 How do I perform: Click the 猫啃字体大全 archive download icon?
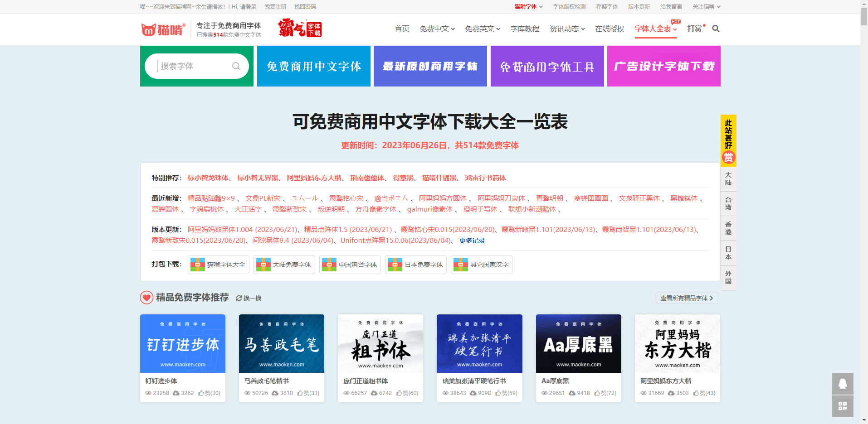[198, 265]
